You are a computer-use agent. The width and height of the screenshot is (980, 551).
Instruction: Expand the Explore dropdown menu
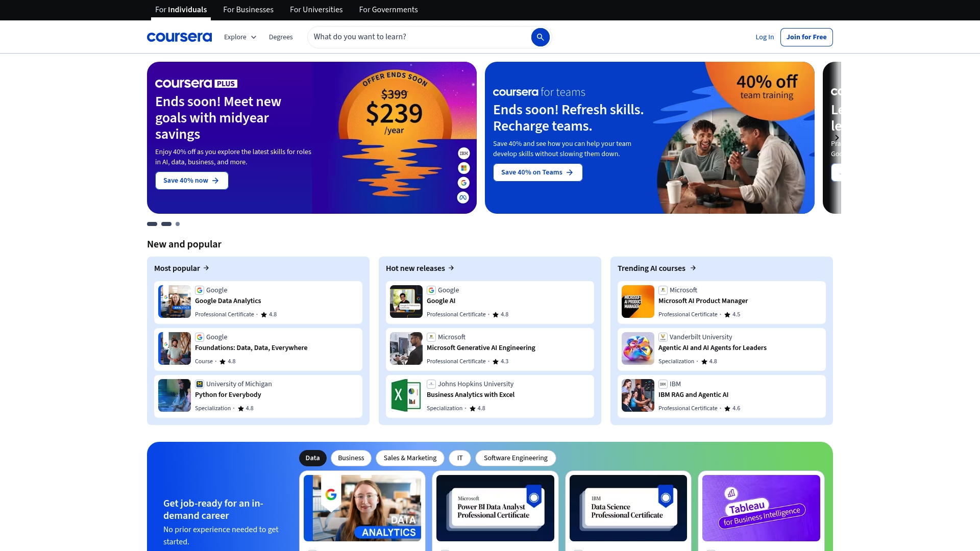(x=240, y=37)
